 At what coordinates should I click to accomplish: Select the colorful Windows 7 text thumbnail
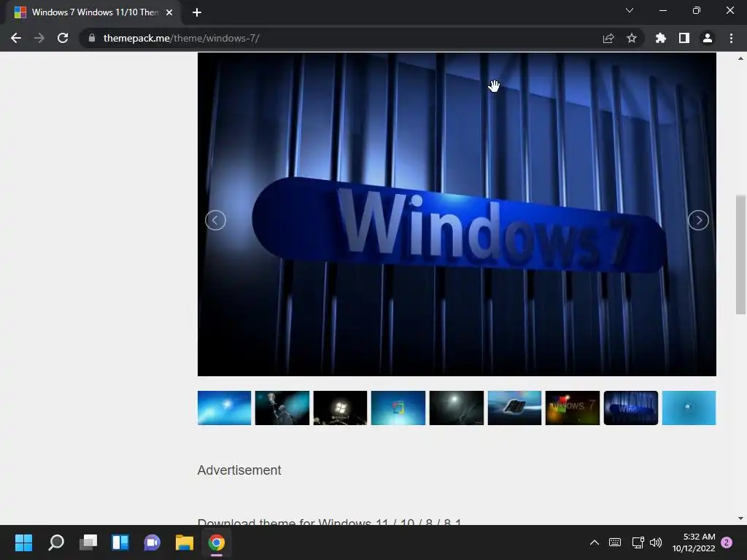click(x=573, y=408)
